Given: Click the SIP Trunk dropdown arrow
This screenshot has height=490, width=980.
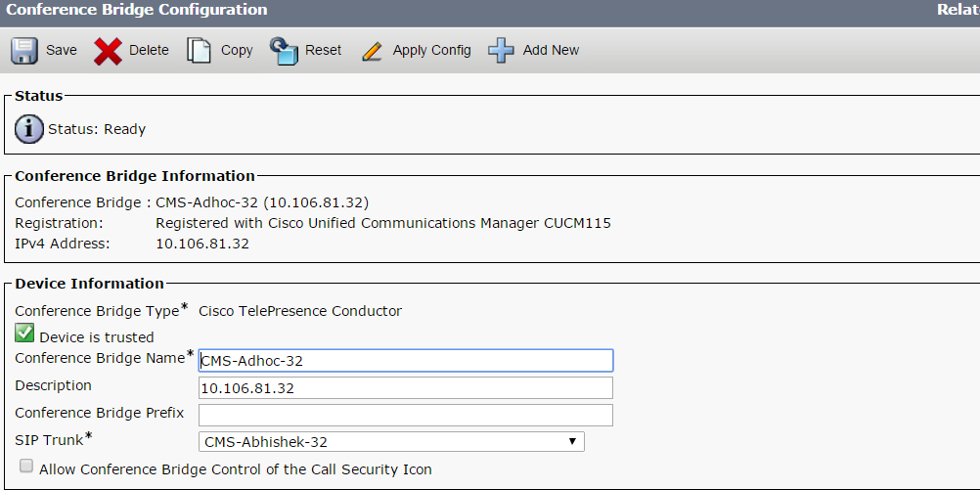Looking at the screenshot, I should tap(572, 442).
